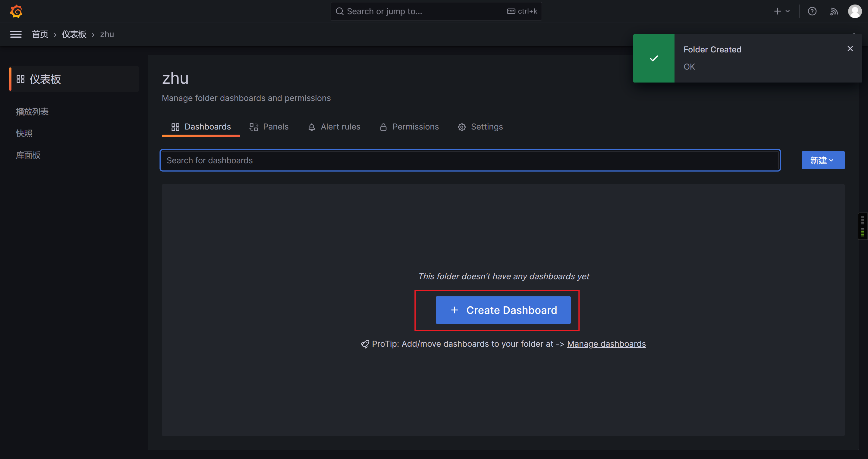
Task: Open the help question mark icon
Action: click(x=812, y=11)
